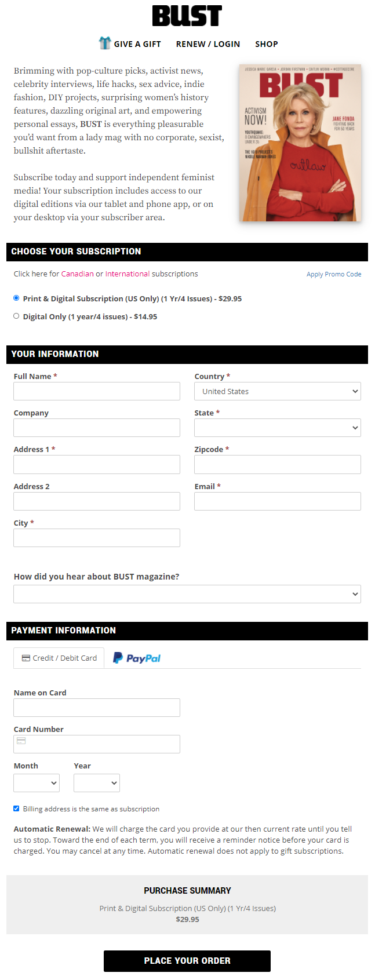Open the expiration Month dropdown
Screen dimensions: 375x980
point(36,783)
